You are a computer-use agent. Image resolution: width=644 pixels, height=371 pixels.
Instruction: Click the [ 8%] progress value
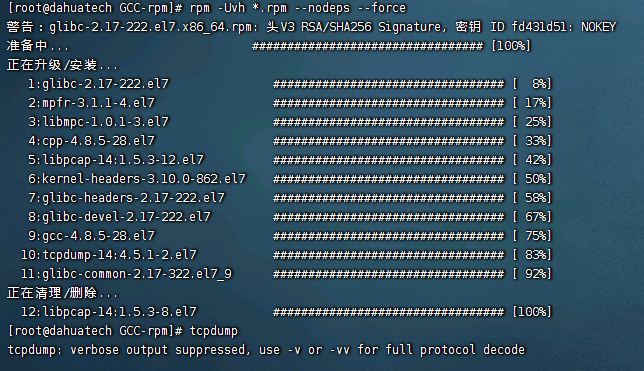pyautogui.click(x=532, y=84)
